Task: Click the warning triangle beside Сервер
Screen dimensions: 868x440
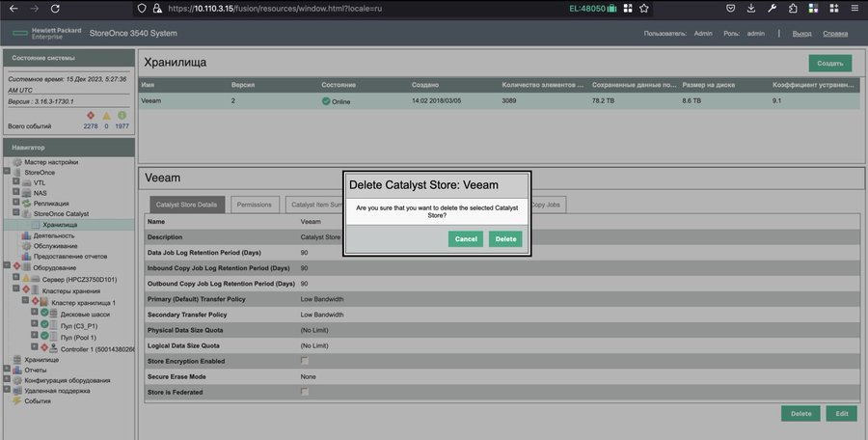Action: point(25,278)
